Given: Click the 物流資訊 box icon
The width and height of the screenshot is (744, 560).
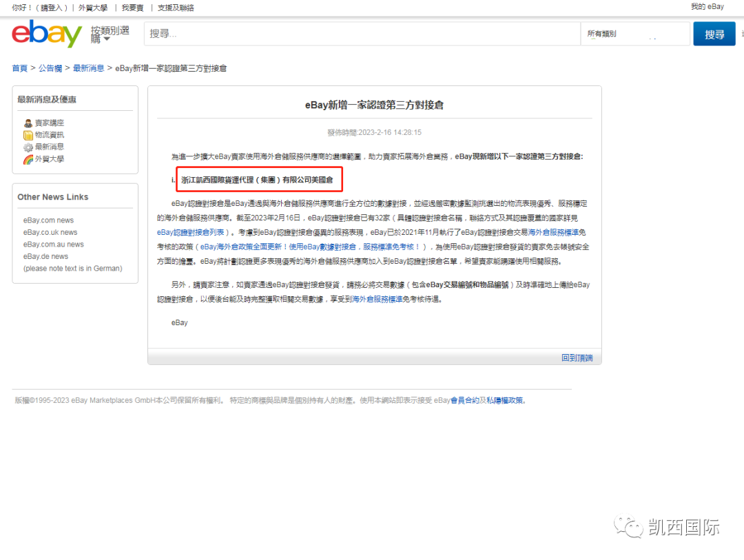Looking at the screenshot, I should click(28, 135).
